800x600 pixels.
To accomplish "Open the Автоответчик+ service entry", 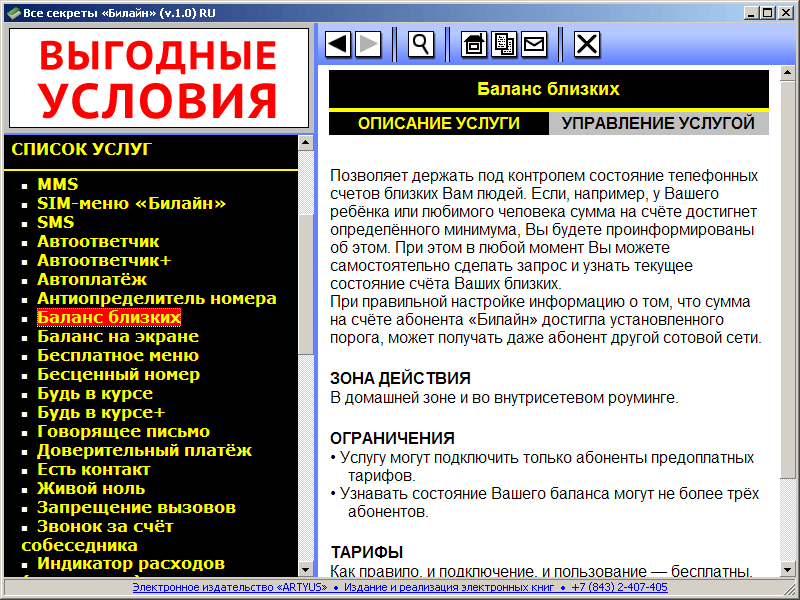I will point(104,260).
